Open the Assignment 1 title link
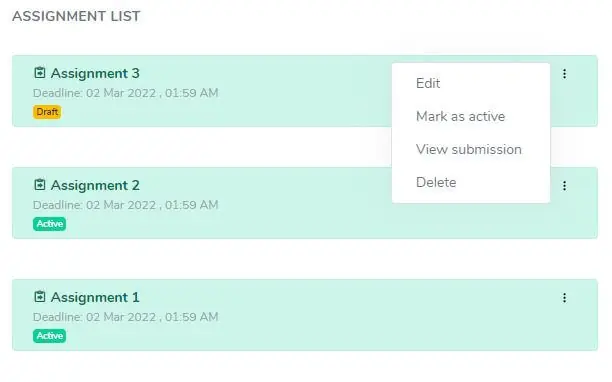This screenshot has width=612, height=382. pyautogui.click(x=95, y=297)
